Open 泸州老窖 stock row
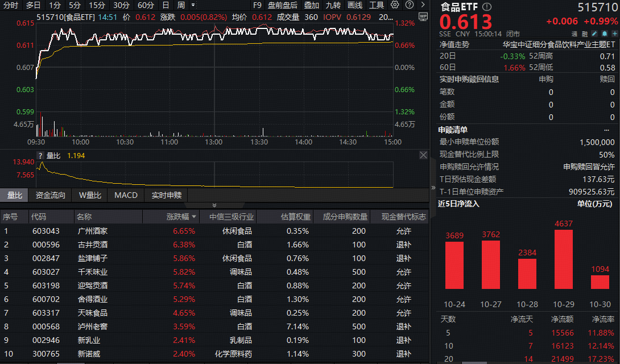620x364 pixels. [92, 326]
